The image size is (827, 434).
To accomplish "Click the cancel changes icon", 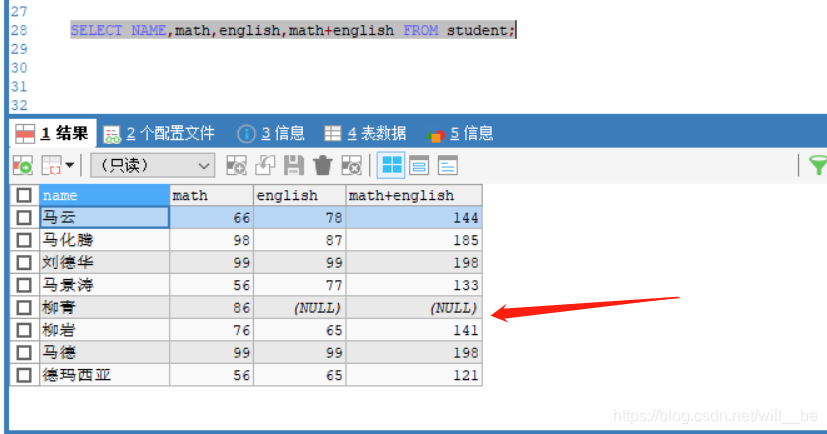I will click(351, 166).
